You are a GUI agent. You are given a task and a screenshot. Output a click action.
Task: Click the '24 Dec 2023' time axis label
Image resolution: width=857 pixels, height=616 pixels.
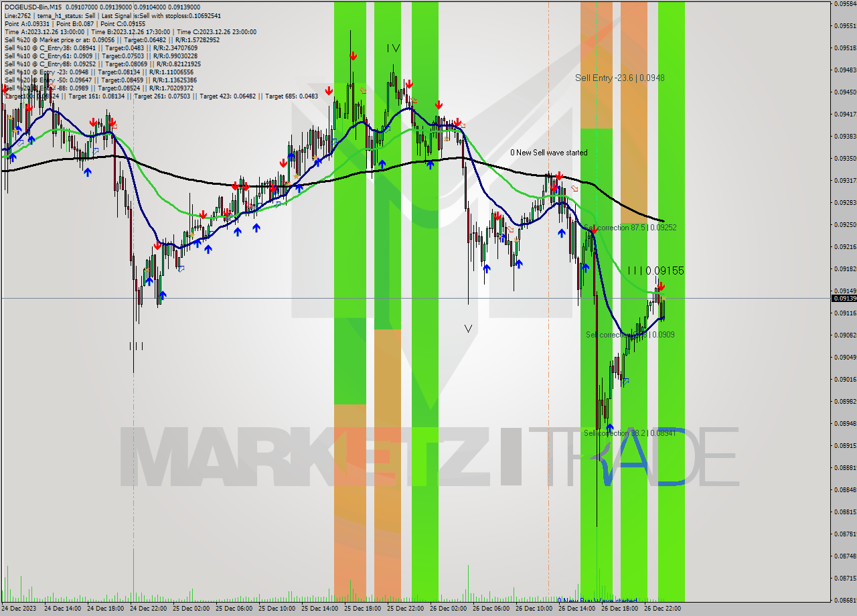coord(19,609)
